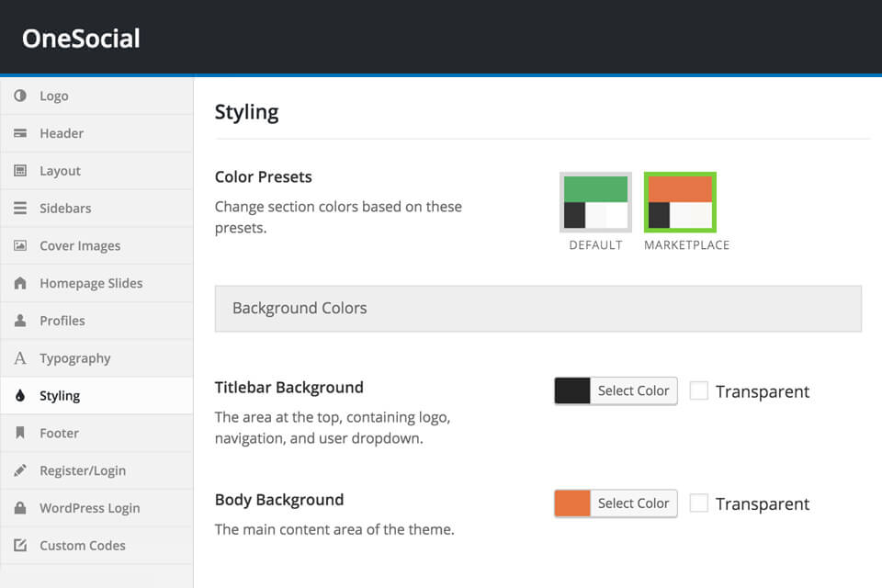The height and width of the screenshot is (588, 882).
Task: Click the Profiles person icon
Action: 20,321
